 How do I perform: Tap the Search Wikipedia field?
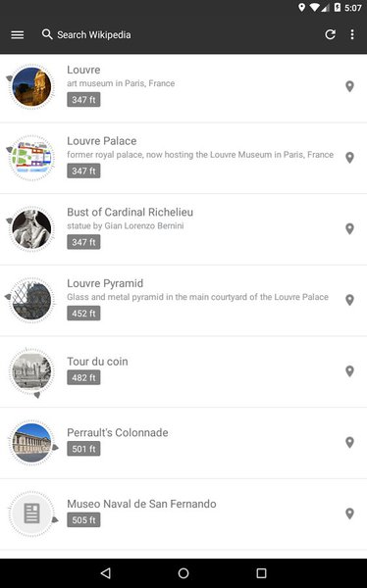click(86, 35)
